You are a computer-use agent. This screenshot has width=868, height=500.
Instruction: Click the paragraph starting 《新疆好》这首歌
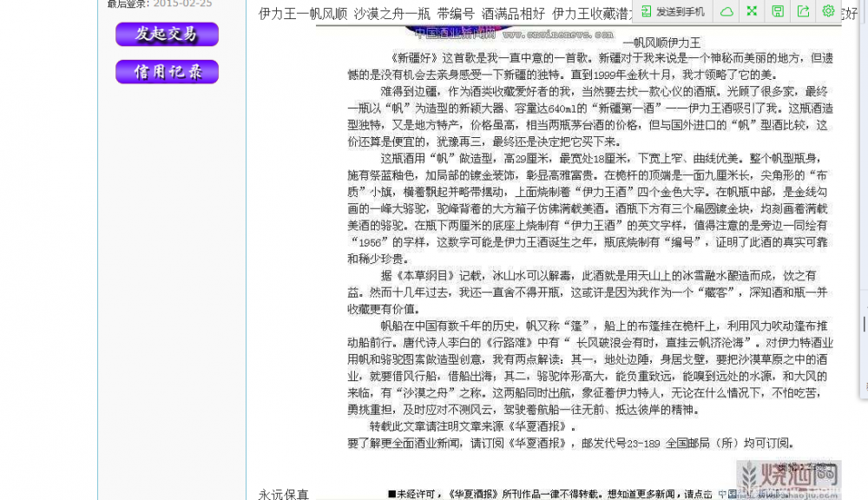tap(590, 67)
